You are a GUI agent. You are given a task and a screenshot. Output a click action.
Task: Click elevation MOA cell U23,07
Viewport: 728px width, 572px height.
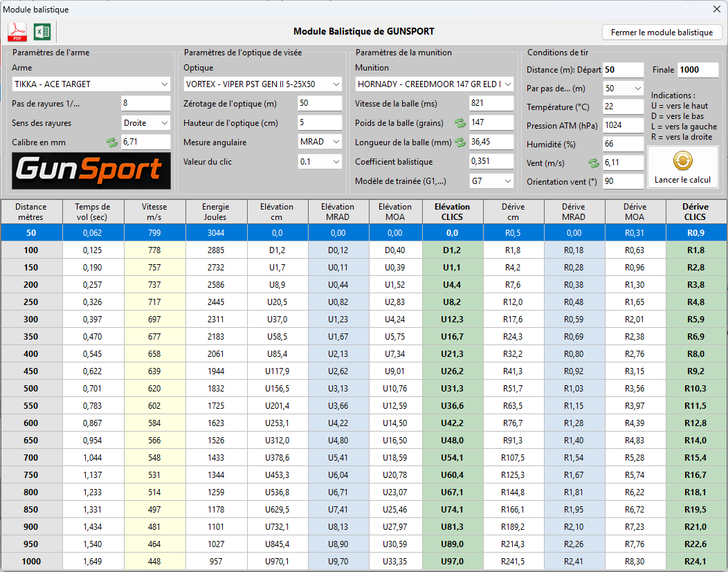[x=395, y=492]
